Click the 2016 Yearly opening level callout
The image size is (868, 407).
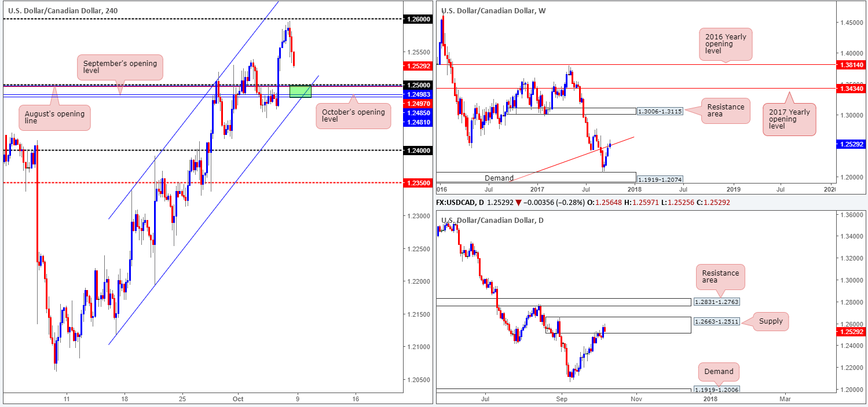[x=724, y=44]
